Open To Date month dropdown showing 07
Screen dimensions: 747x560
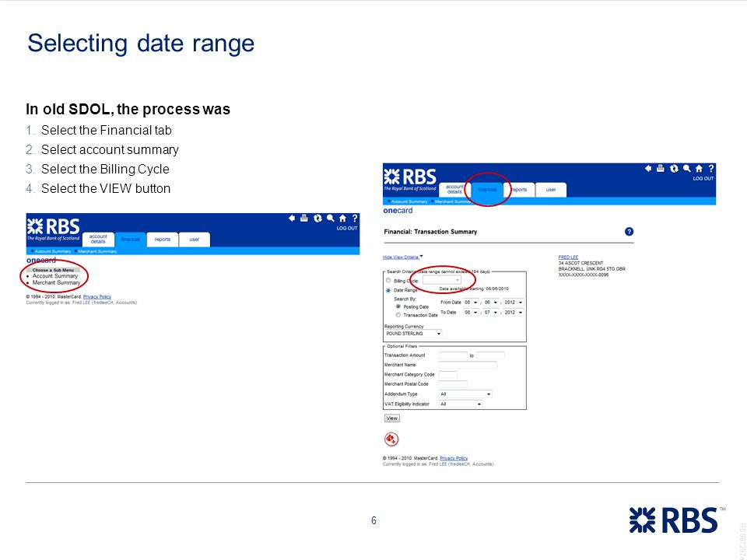point(491,313)
